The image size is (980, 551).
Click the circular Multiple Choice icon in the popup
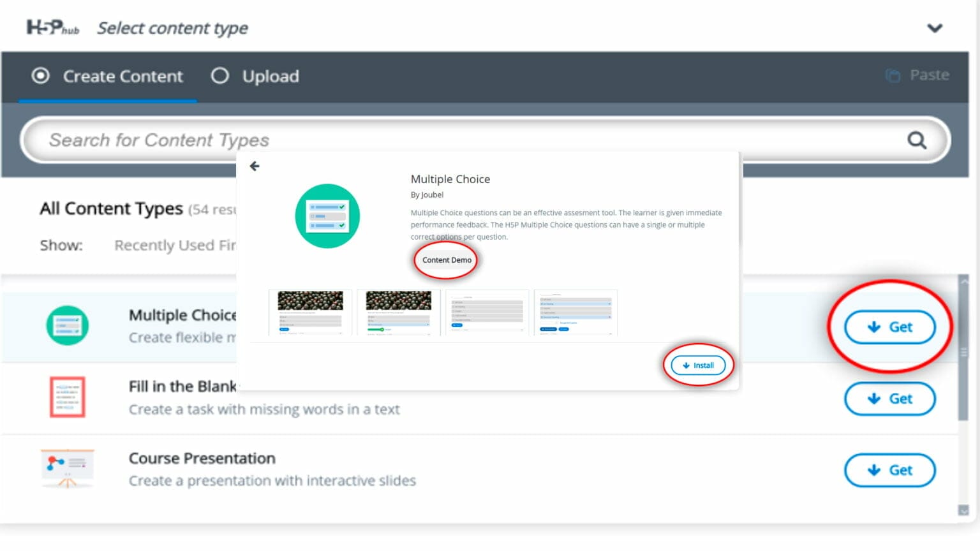[x=327, y=216]
